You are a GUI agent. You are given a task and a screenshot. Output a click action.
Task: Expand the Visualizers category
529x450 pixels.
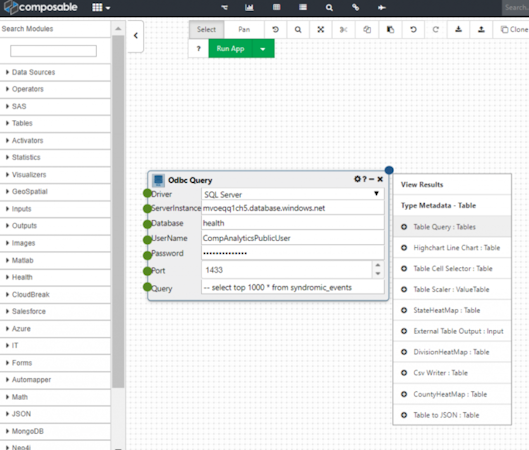point(55,175)
